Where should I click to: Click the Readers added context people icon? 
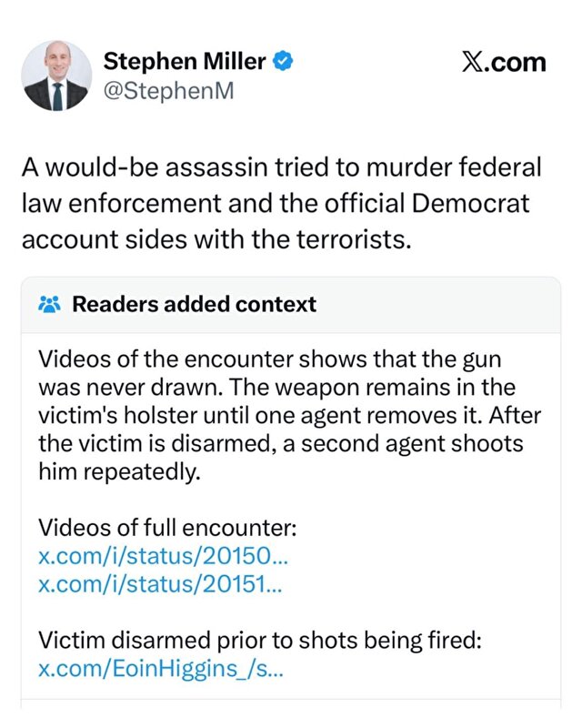coord(49,304)
